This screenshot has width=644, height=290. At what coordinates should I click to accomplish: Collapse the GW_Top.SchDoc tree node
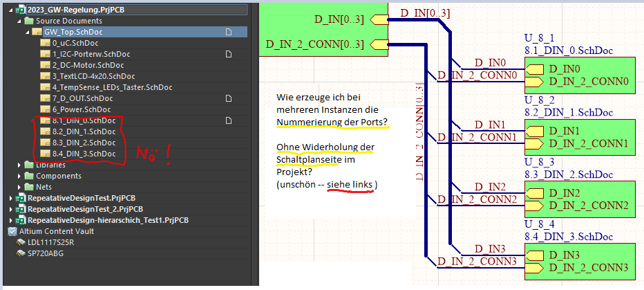pyautogui.click(x=27, y=32)
